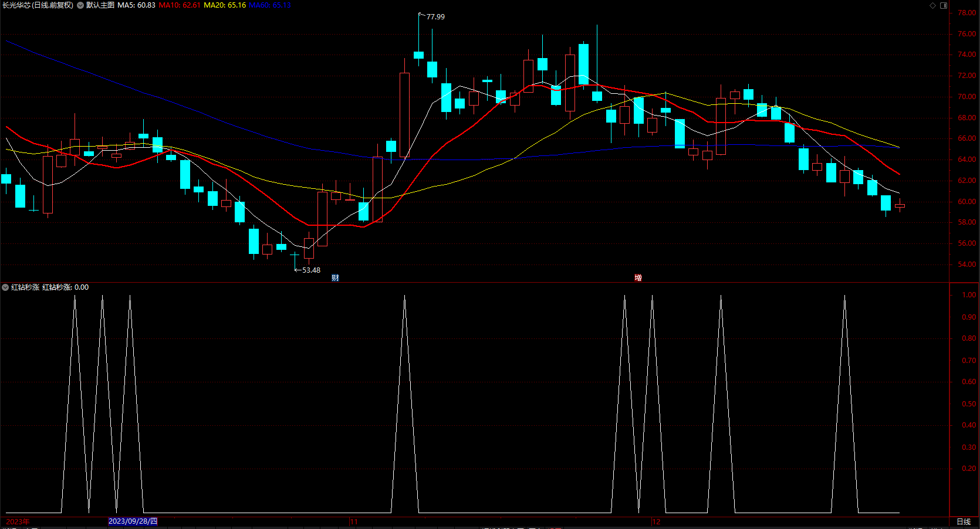This screenshot has width=980, height=529.
Task: Click the 增 event marker on timeline
Action: click(x=638, y=278)
